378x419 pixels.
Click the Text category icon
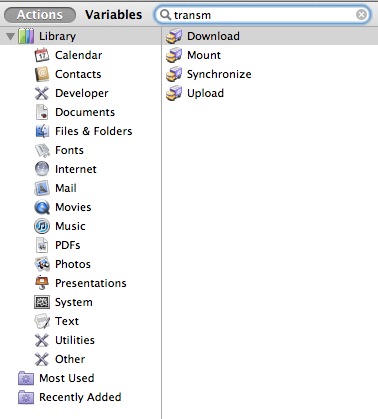[42, 321]
